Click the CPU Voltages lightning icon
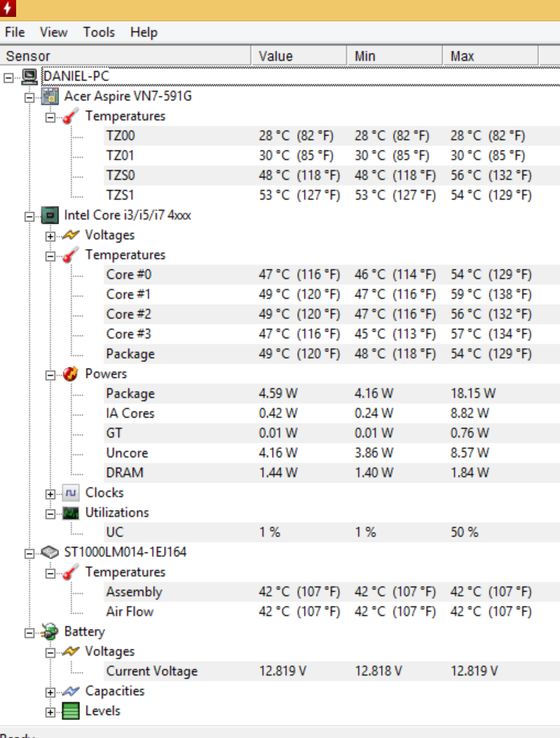Screen dimensions: 560x738 [71, 235]
